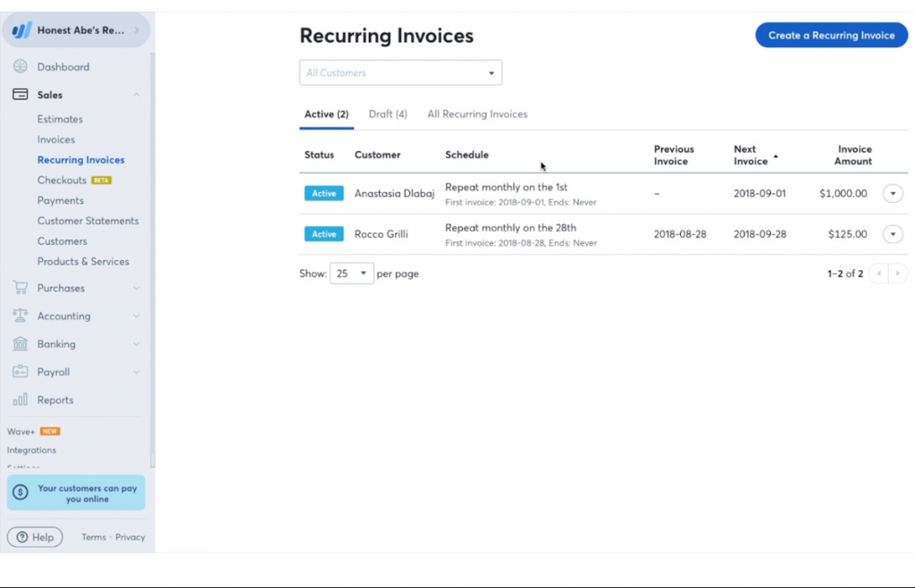The width and height of the screenshot is (915, 588).
Task: Select the Payroll calculator icon
Action: click(20, 372)
